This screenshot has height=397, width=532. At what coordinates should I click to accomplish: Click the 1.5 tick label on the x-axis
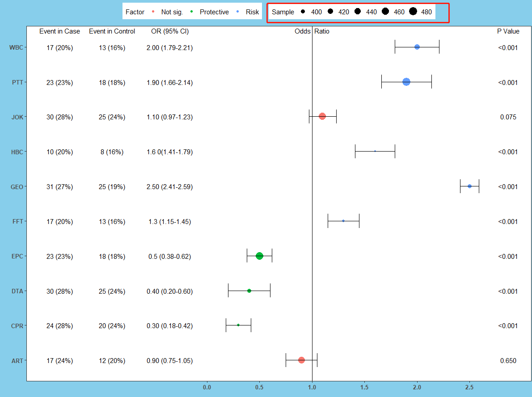click(364, 387)
